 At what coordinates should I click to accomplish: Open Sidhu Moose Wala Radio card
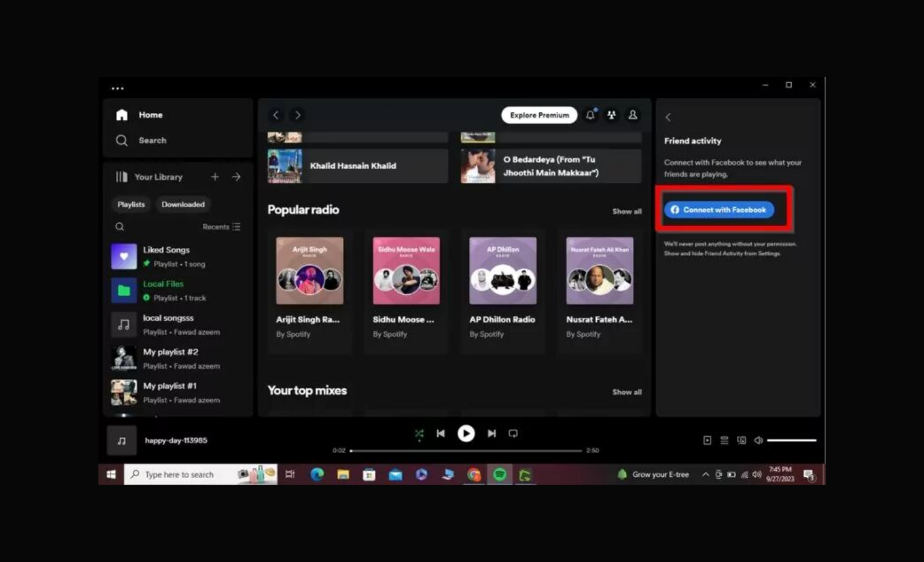pyautogui.click(x=406, y=291)
